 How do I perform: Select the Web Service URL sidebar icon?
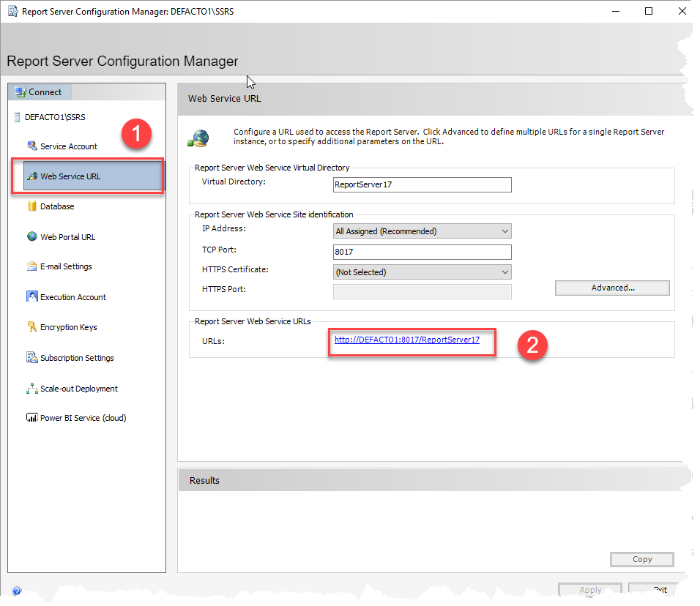[x=31, y=176]
